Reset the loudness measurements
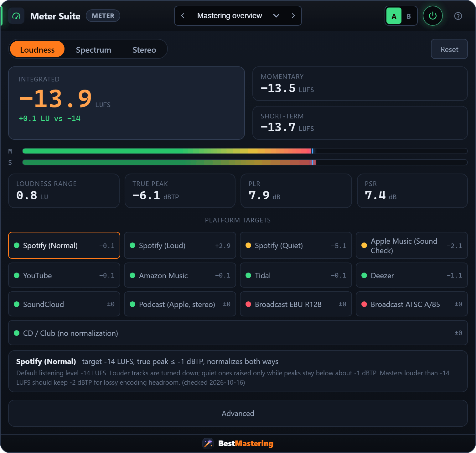The image size is (476, 453). click(449, 49)
